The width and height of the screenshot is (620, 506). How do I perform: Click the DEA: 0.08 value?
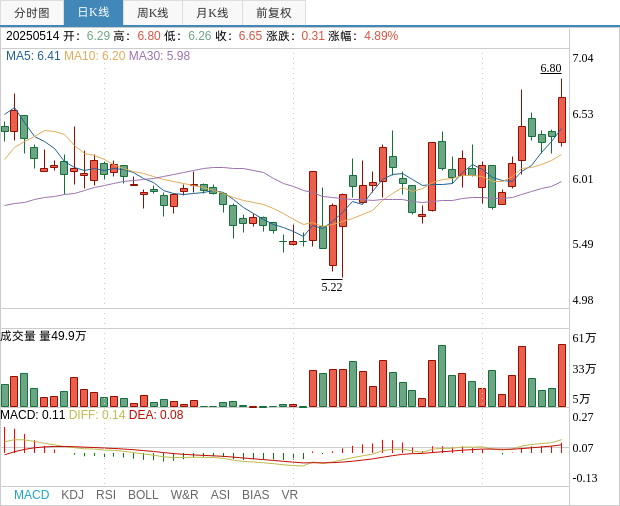click(x=156, y=415)
